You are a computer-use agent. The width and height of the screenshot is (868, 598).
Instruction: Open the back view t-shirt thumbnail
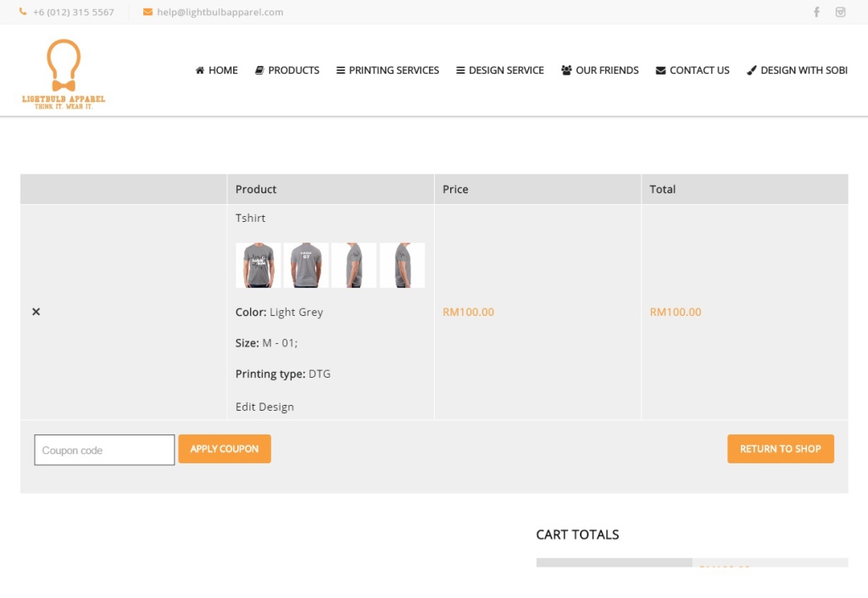[x=306, y=265]
